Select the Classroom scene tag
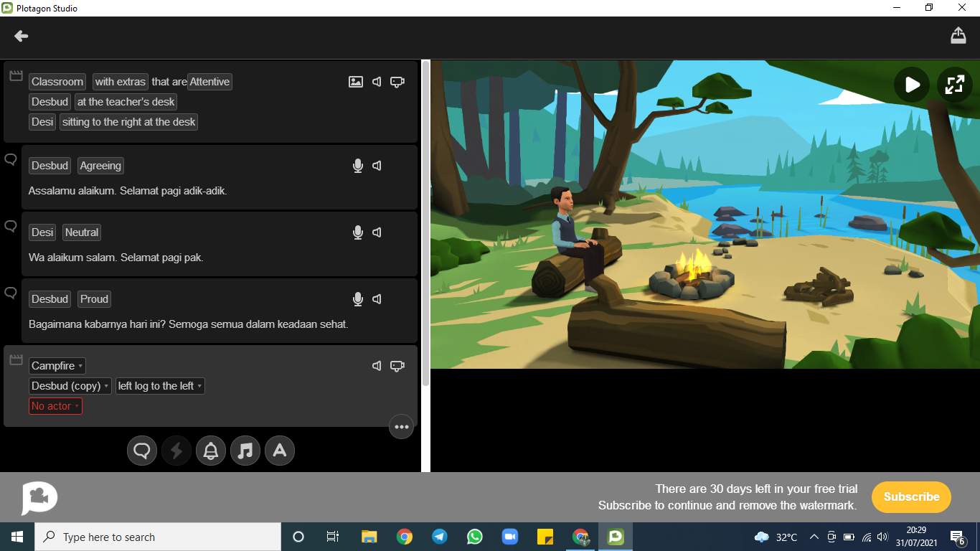The image size is (980, 551). click(x=57, y=82)
